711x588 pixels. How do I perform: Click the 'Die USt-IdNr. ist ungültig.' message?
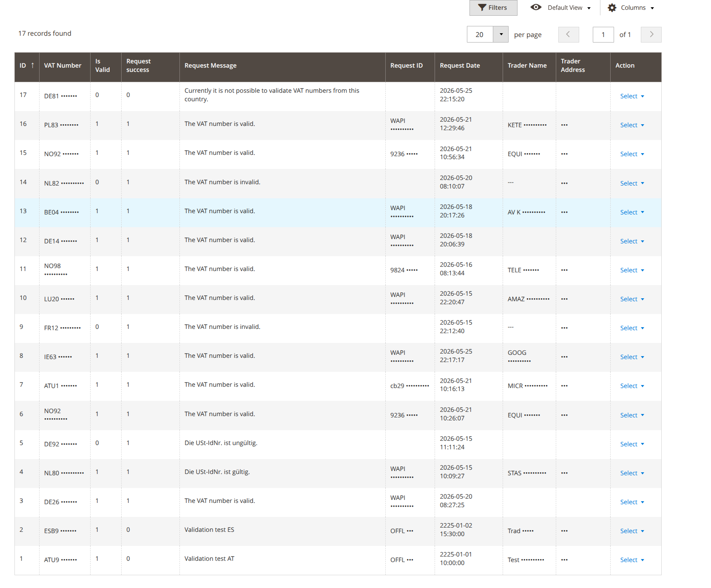pyautogui.click(x=221, y=443)
